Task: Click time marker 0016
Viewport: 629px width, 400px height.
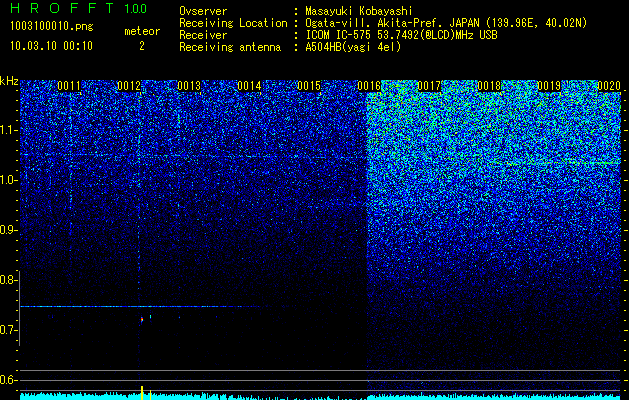Action: pyautogui.click(x=369, y=86)
